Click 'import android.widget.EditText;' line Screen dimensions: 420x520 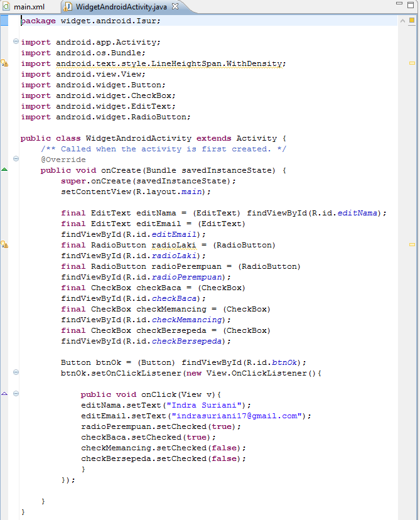98,106
